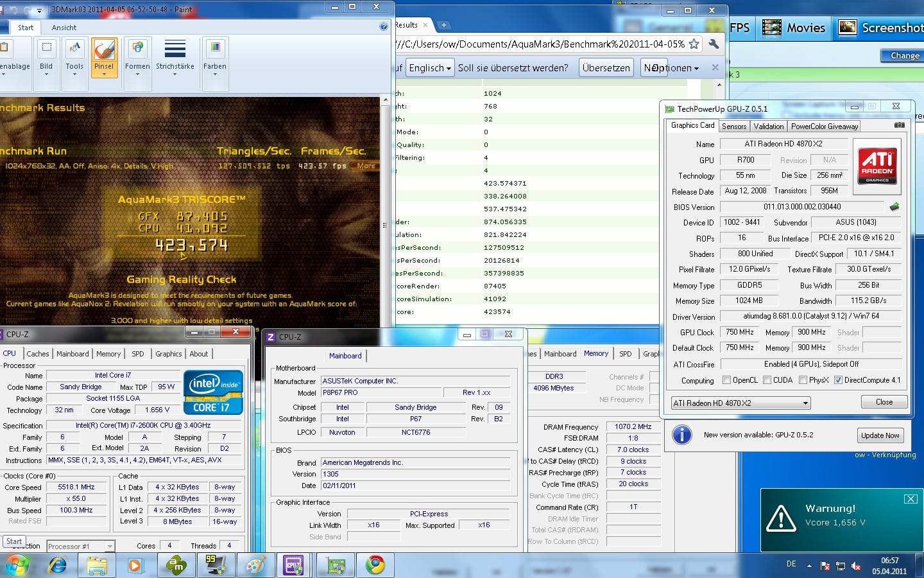This screenshot has width=924, height=578.
Task: Switch to the Start ribbon tab in Paint
Action: (26, 28)
